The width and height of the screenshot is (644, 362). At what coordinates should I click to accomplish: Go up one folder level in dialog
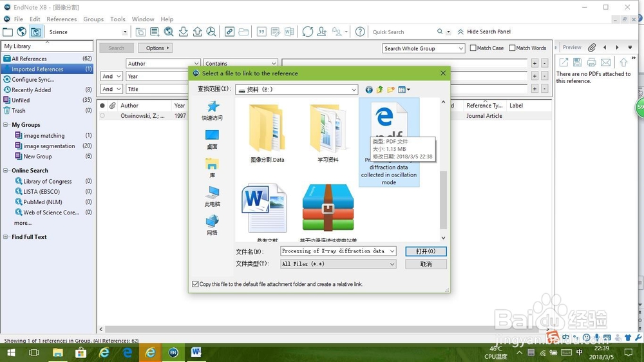click(380, 90)
